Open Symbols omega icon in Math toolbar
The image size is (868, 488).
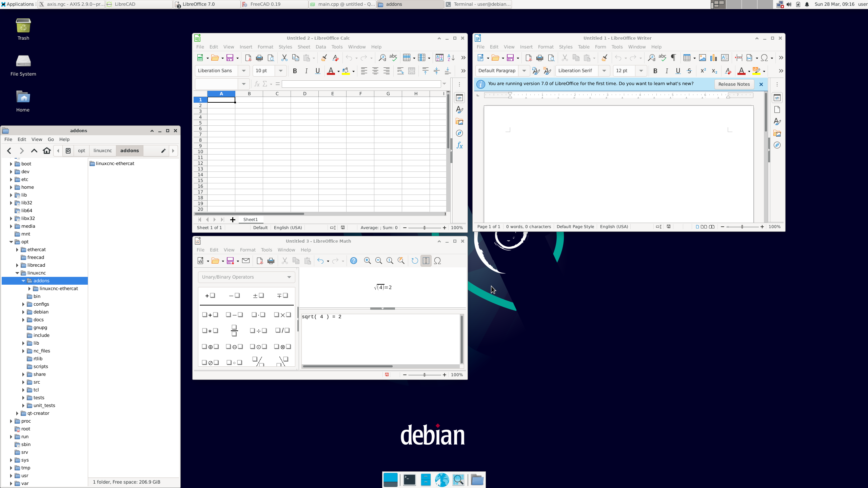[437, 261]
